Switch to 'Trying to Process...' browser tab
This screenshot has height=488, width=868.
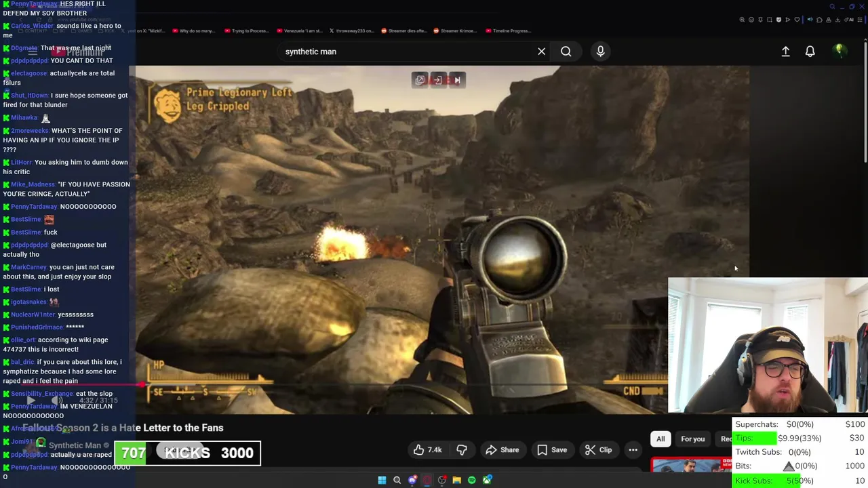tap(247, 30)
